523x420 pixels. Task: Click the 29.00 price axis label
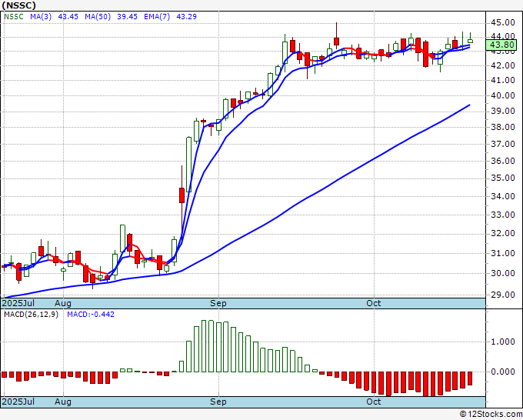pyautogui.click(x=503, y=295)
